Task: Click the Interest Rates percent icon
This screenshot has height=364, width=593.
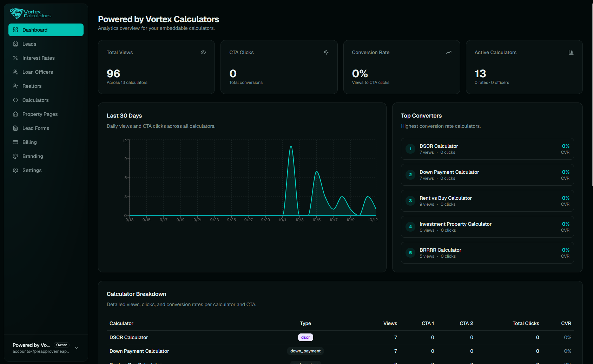Action: click(15, 58)
